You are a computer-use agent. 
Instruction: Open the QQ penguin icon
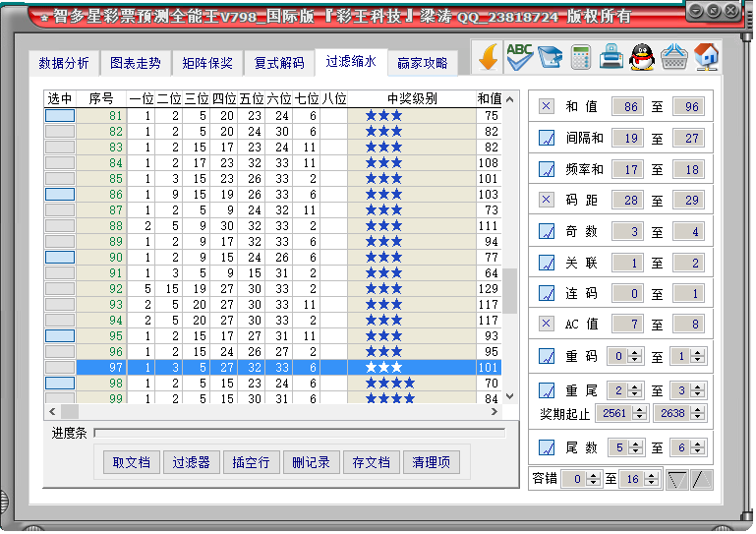tap(642, 57)
